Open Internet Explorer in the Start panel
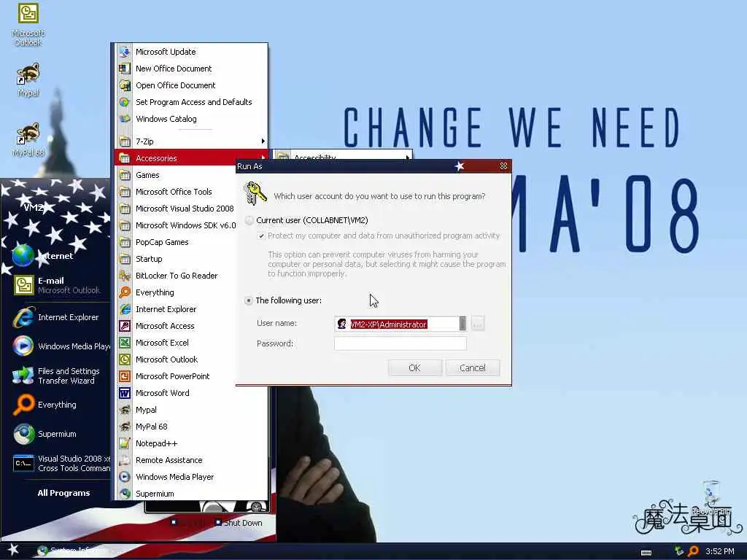The width and height of the screenshot is (747, 560). point(55,317)
